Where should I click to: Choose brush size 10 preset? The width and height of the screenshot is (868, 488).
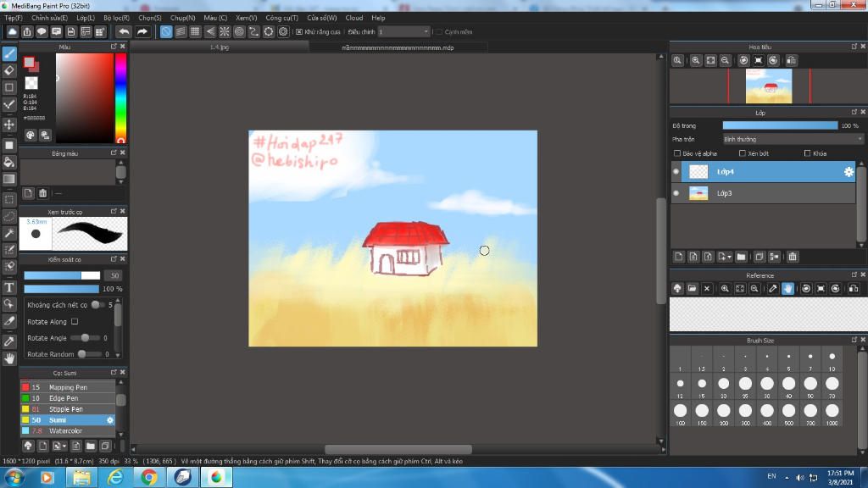[x=832, y=360]
